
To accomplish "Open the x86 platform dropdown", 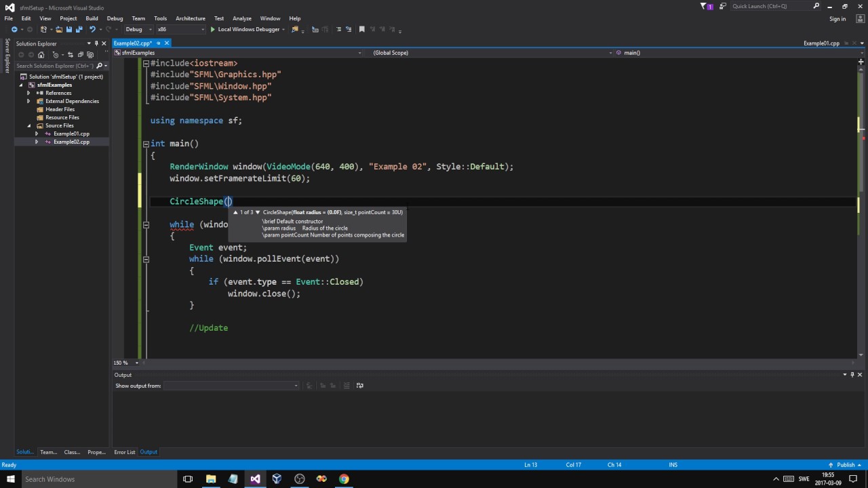I will pos(180,29).
